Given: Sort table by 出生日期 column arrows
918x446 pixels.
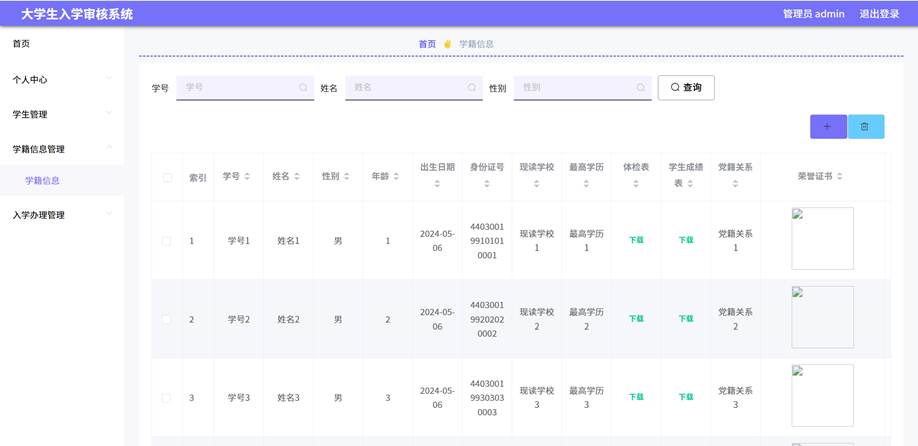Looking at the screenshot, I should point(437,184).
